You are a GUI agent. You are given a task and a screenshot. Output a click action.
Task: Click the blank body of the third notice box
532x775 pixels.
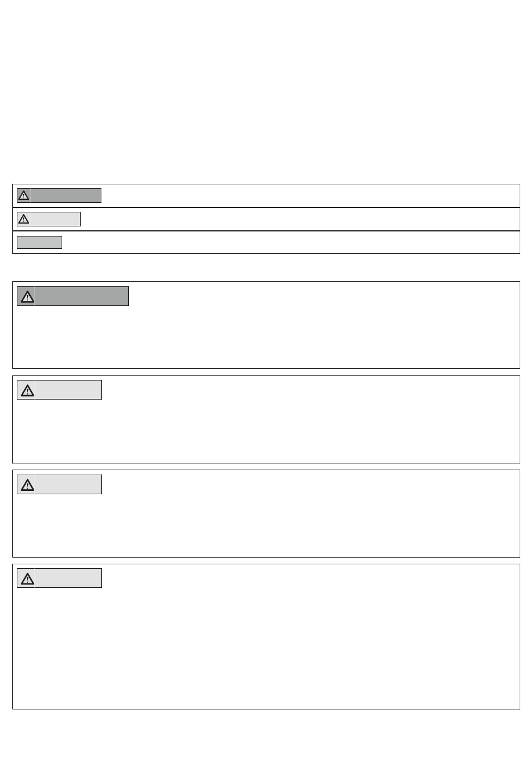[x=266, y=525]
